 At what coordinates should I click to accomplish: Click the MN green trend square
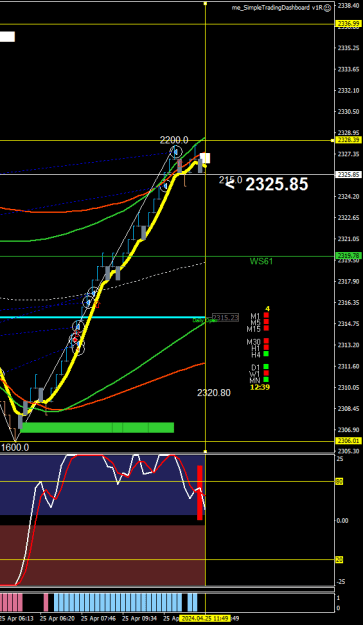point(266,379)
